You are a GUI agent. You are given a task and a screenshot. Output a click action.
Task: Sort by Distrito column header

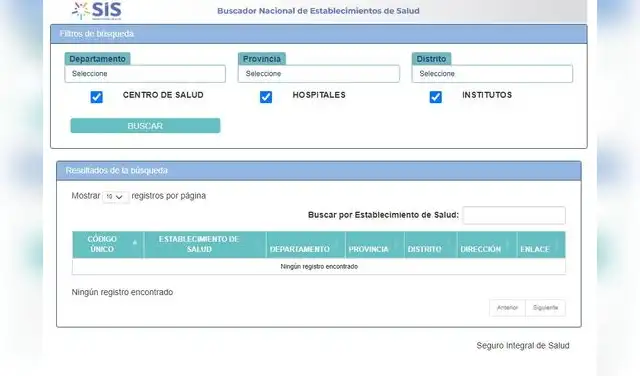coord(431,245)
